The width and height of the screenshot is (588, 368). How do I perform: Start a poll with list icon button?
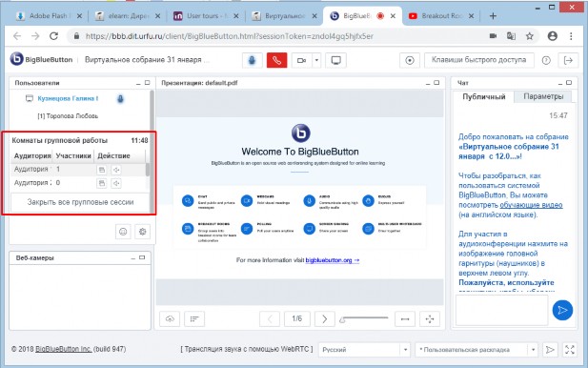point(194,318)
